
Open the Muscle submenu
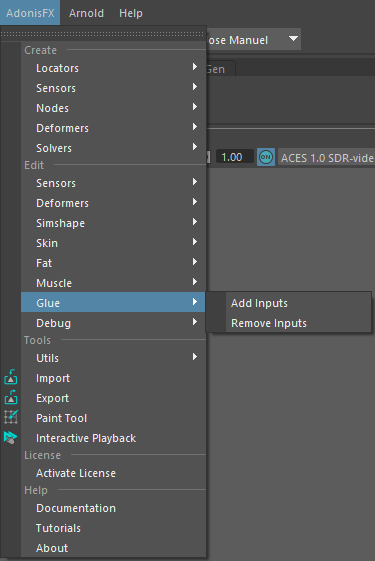click(x=113, y=283)
